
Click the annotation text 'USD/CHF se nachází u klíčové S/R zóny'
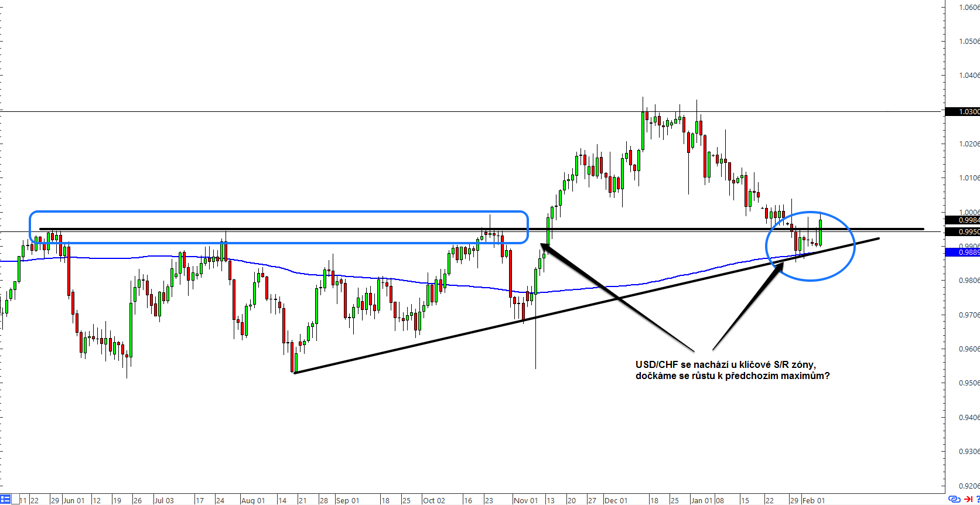(x=725, y=365)
